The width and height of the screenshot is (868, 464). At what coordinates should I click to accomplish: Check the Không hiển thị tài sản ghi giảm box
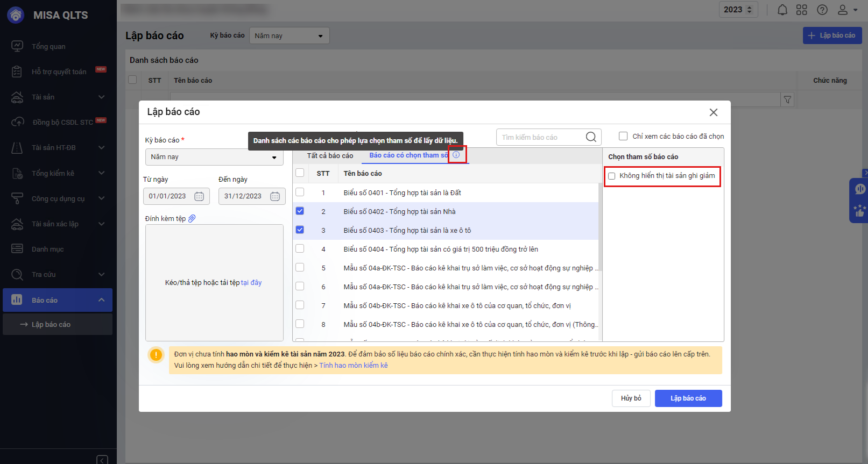click(x=612, y=176)
